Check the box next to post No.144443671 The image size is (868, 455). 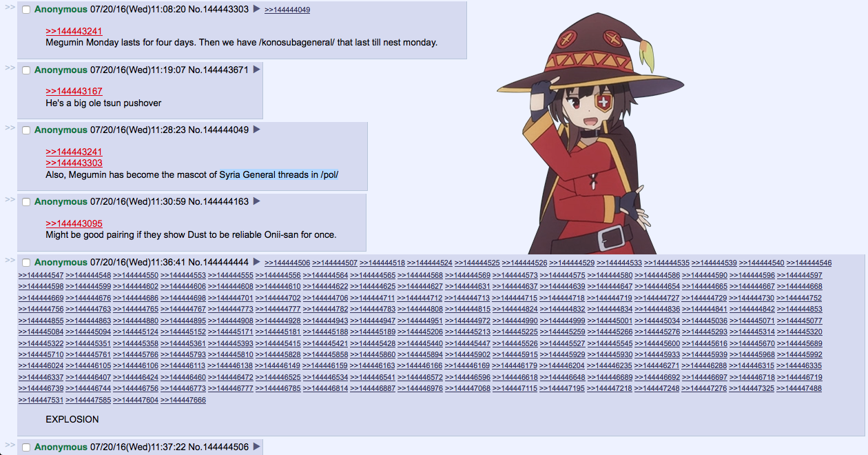(26, 70)
